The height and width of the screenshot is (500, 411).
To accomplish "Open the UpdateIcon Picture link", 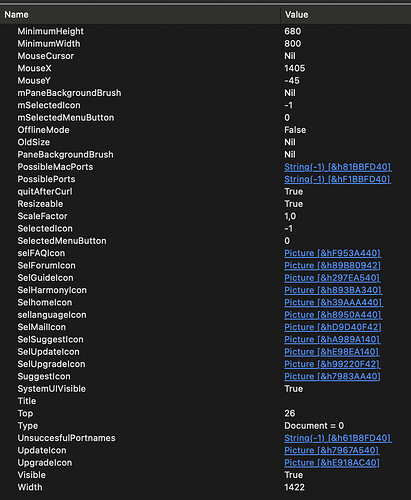I will pos(332,451).
